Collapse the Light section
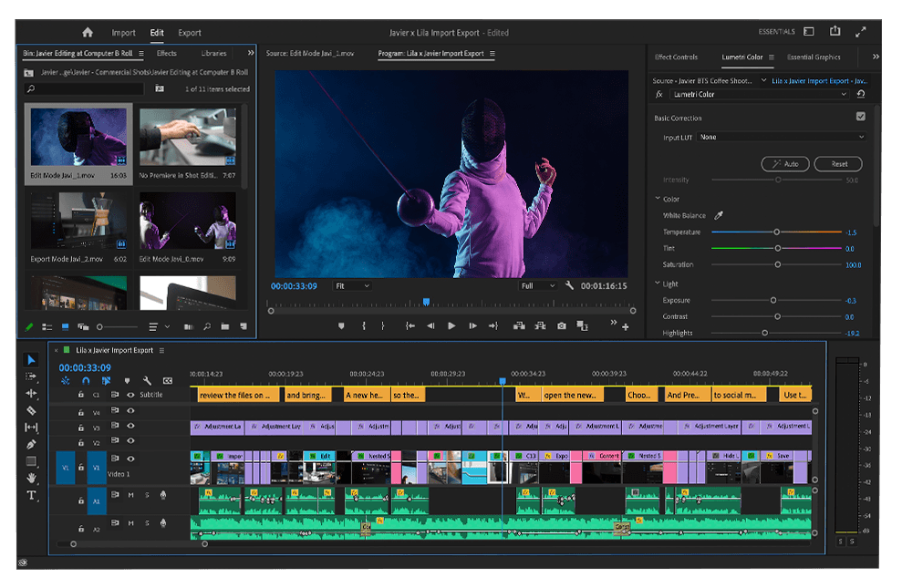This screenshot has height=588, width=902. (657, 284)
